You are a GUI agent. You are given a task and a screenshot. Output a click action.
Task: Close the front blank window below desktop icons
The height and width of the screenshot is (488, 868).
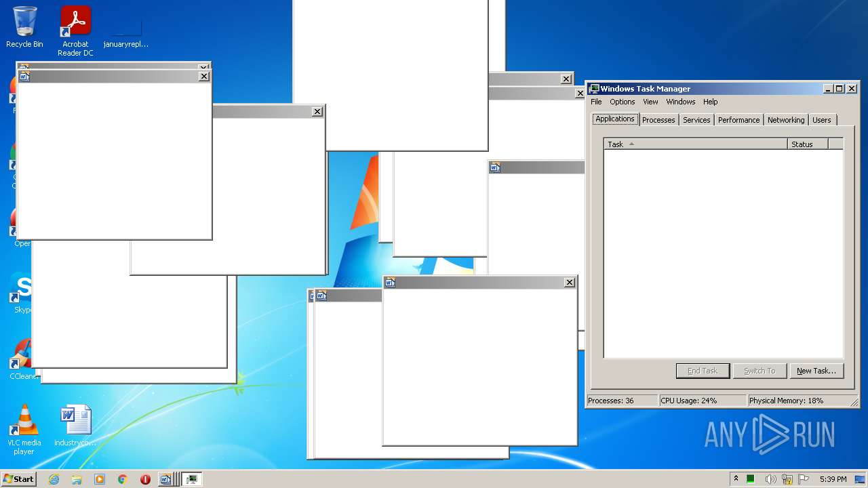click(x=204, y=77)
